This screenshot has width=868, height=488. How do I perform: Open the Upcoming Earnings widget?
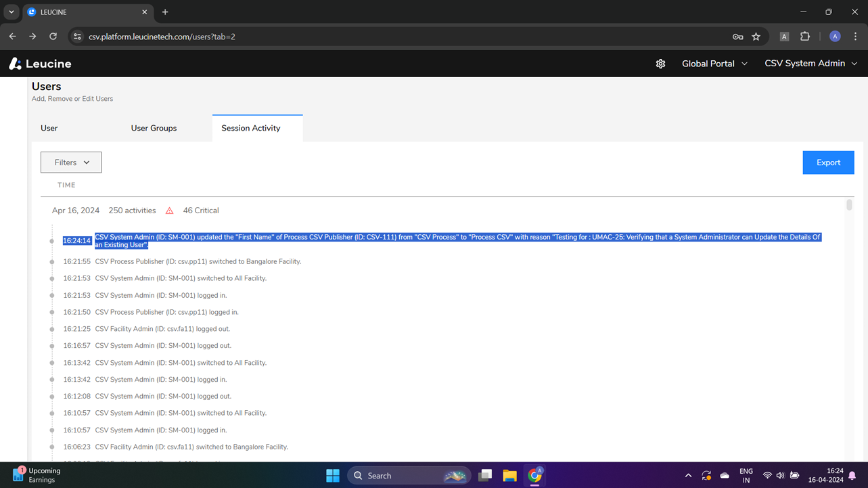click(37, 475)
